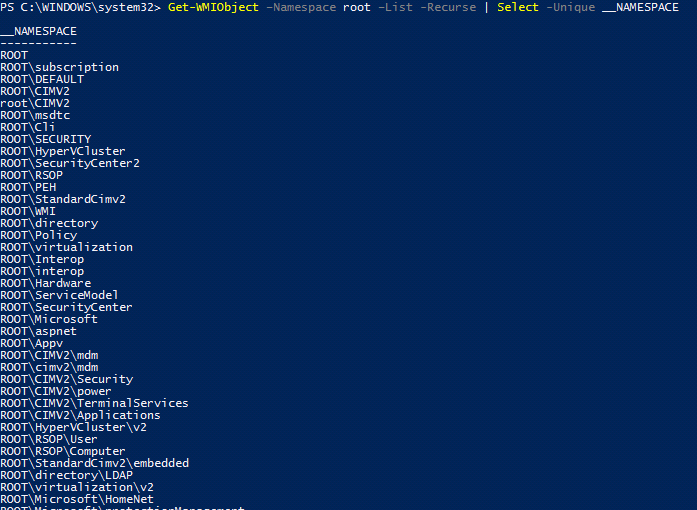Click the -Unique parameter text
This screenshot has width=697, height=510.
pyautogui.click(x=570, y=8)
